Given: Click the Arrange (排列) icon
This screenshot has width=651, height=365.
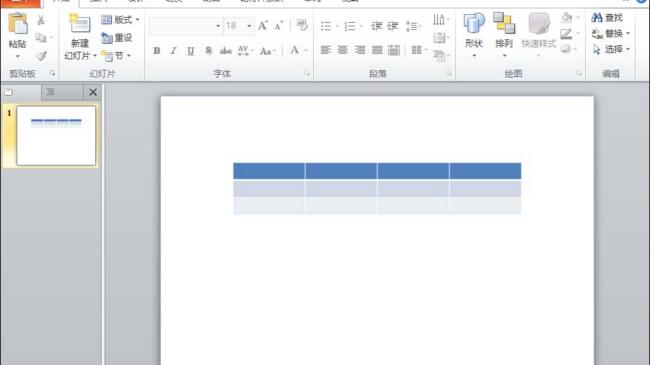Looking at the screenshot, I should tap(504, 23).
